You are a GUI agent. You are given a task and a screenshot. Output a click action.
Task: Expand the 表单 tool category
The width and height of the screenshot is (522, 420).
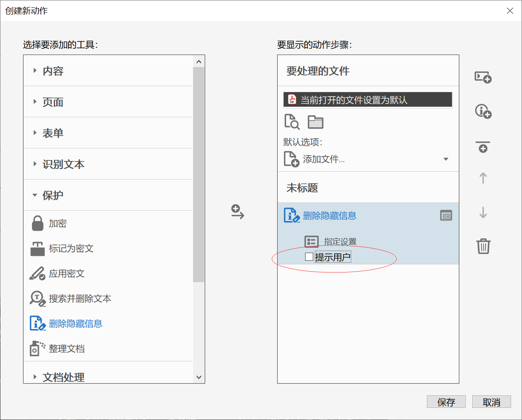[x=35, y=133]
